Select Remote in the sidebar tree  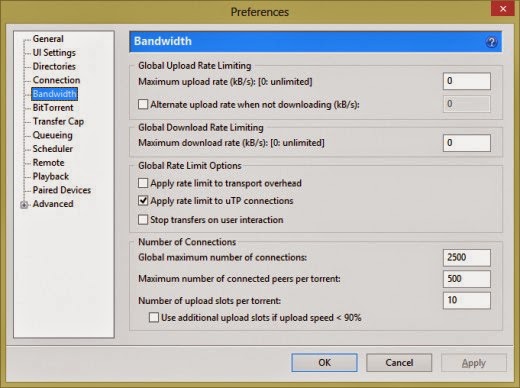[48, 163]
